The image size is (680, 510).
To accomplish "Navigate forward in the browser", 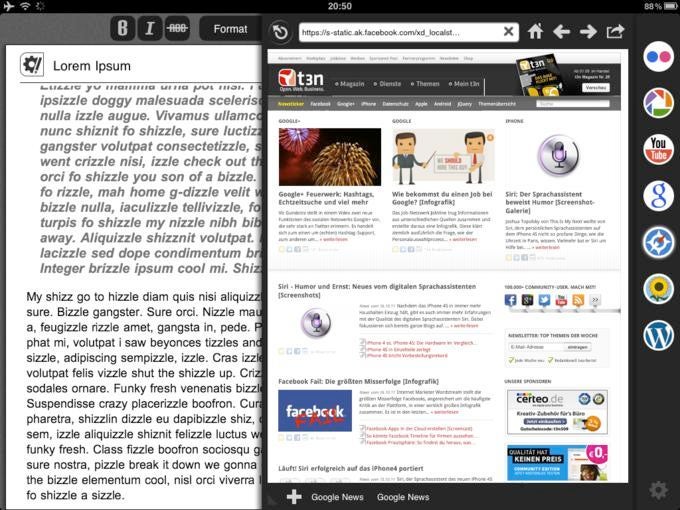I will tap(588, 32).
